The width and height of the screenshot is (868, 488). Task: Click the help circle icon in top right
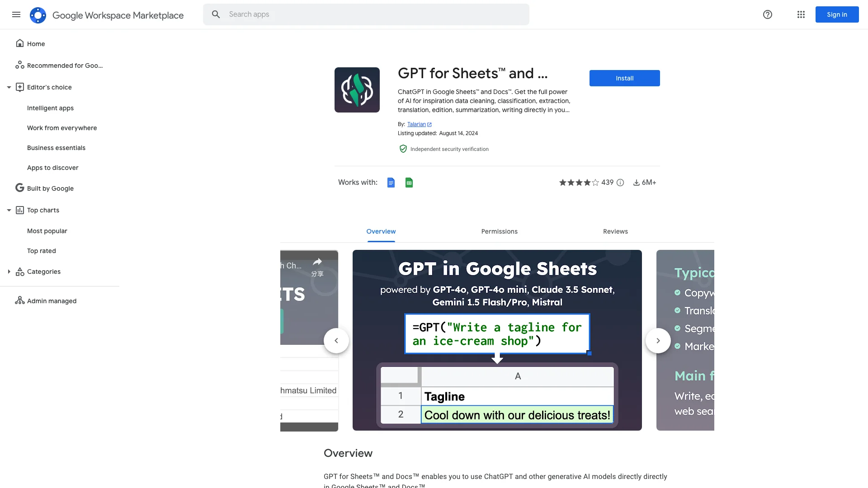(x=768, y=14)
